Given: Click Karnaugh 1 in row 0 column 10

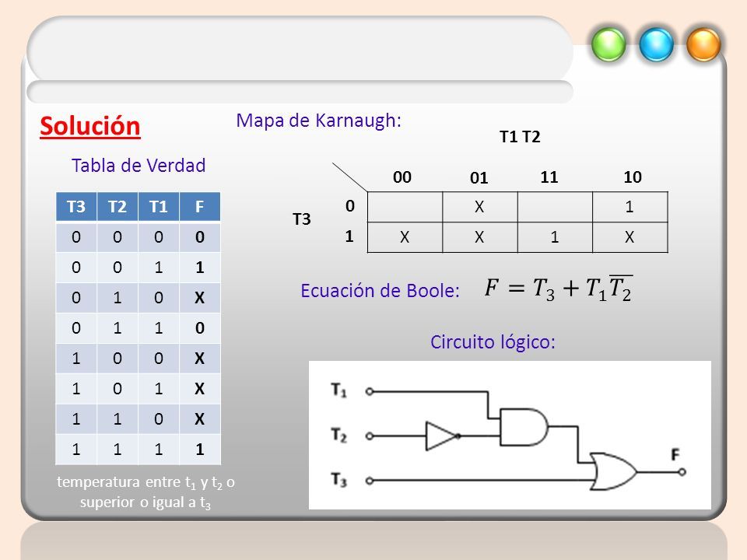Looking at the screenshot, I should pyautogui.click(x=630, y=207).
